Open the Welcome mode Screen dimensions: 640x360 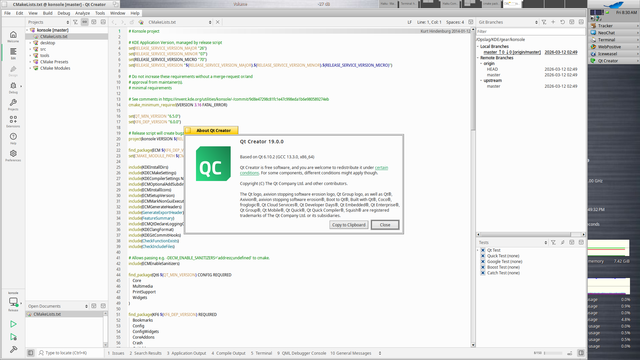tap(13, 36)
